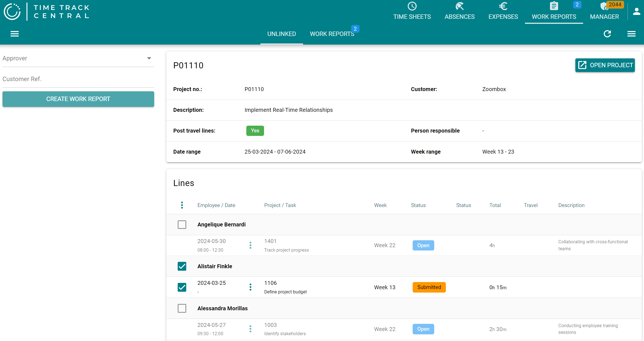Click the Identify stakeholders task
The image size is (644, 341).
(x=285, y=334)
